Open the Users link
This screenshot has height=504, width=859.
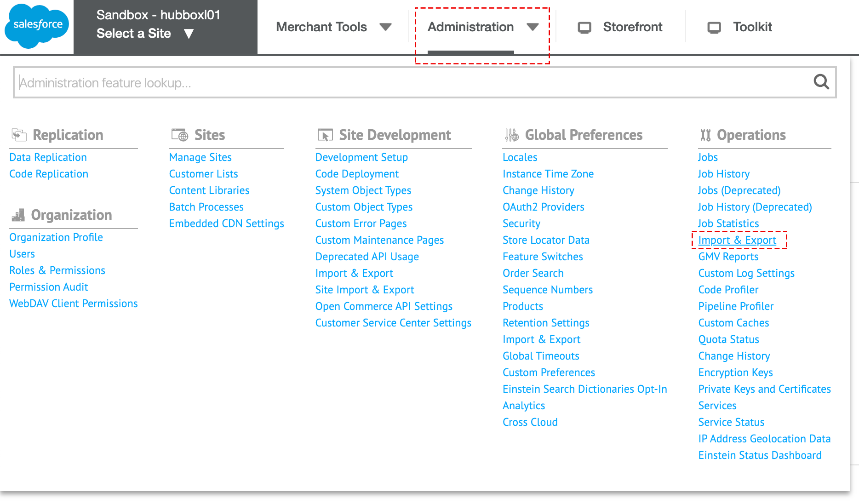coord(22,254)
